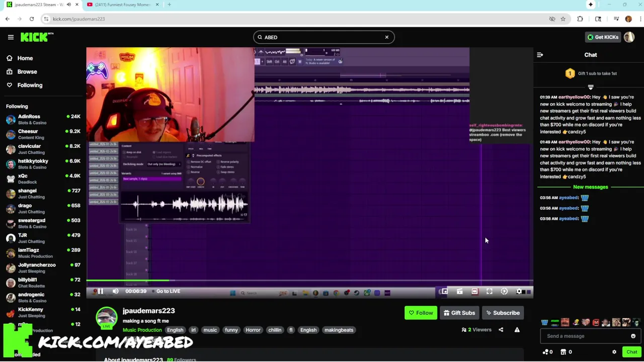Screen dimensions: 644x362
Task: Select the irl tag
Action: click(193, 330)
